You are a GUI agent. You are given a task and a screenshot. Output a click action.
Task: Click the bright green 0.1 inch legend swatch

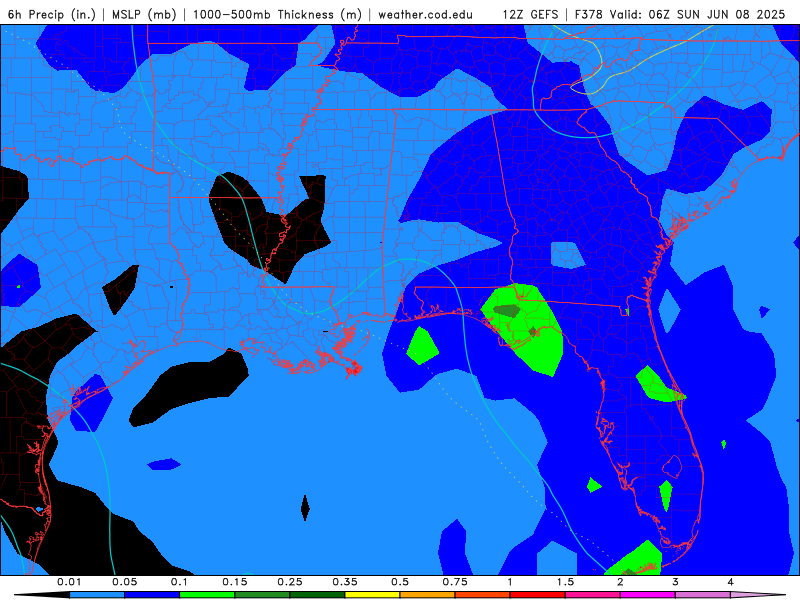pos(207,595)
